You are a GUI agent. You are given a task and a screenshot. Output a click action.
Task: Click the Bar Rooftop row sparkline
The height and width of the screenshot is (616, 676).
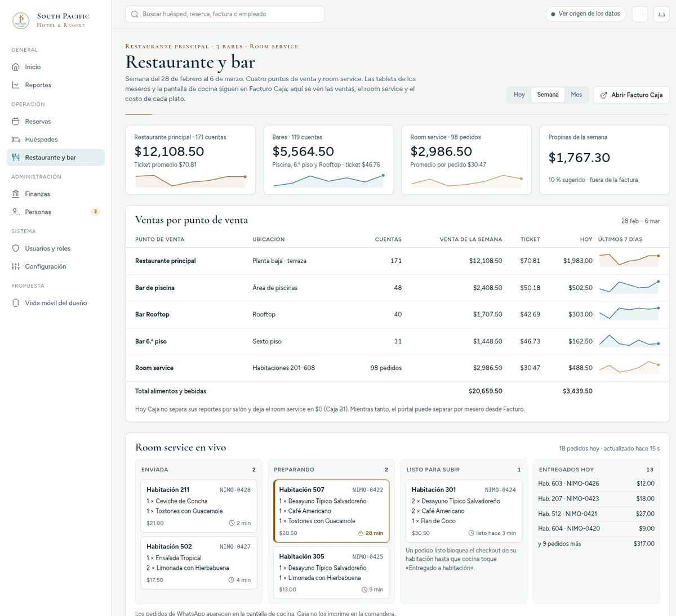click(629, 314)
